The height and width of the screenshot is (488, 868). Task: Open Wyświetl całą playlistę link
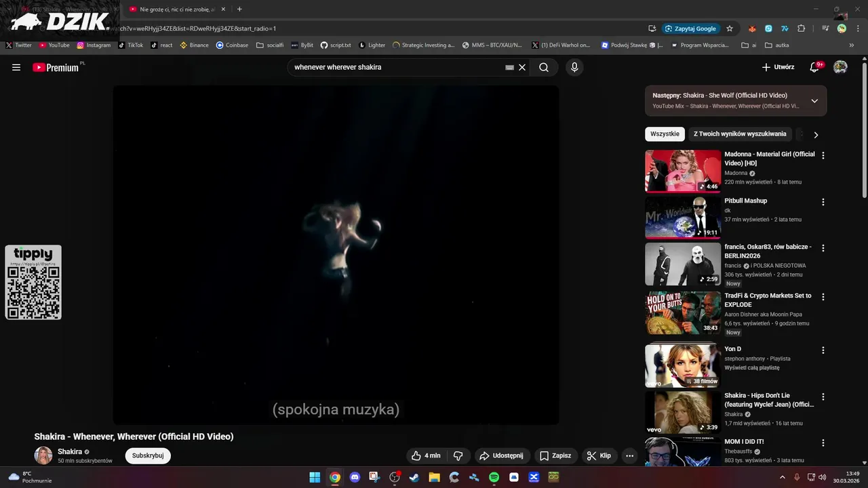pyautogui.click(x=752, y=367)
